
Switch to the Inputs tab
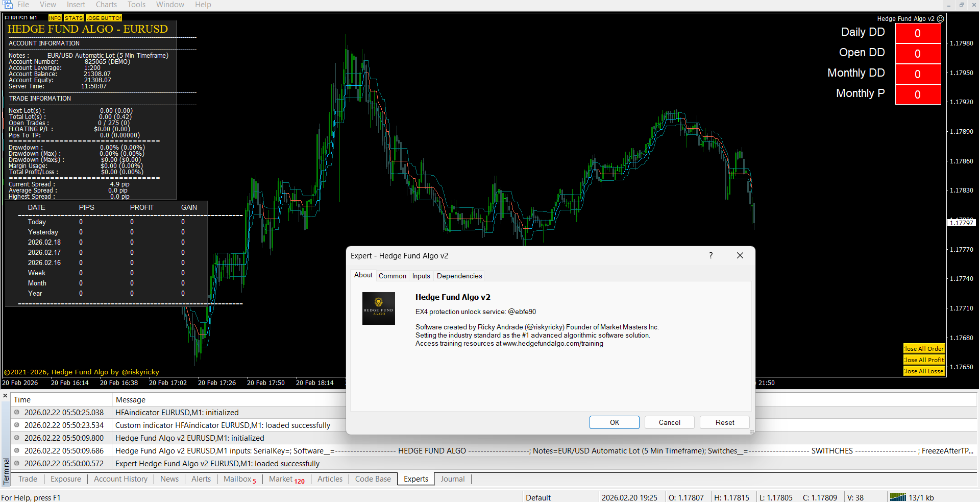pos(421,276)
